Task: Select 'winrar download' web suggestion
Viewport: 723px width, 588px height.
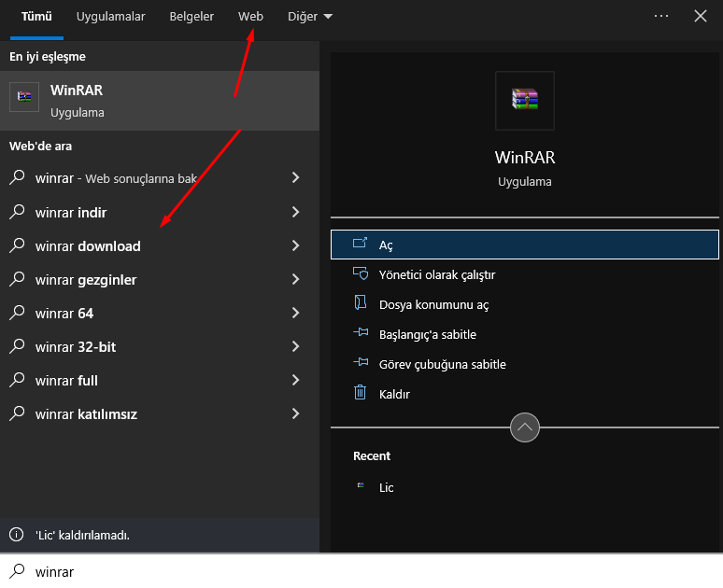Action: (160, 245)
